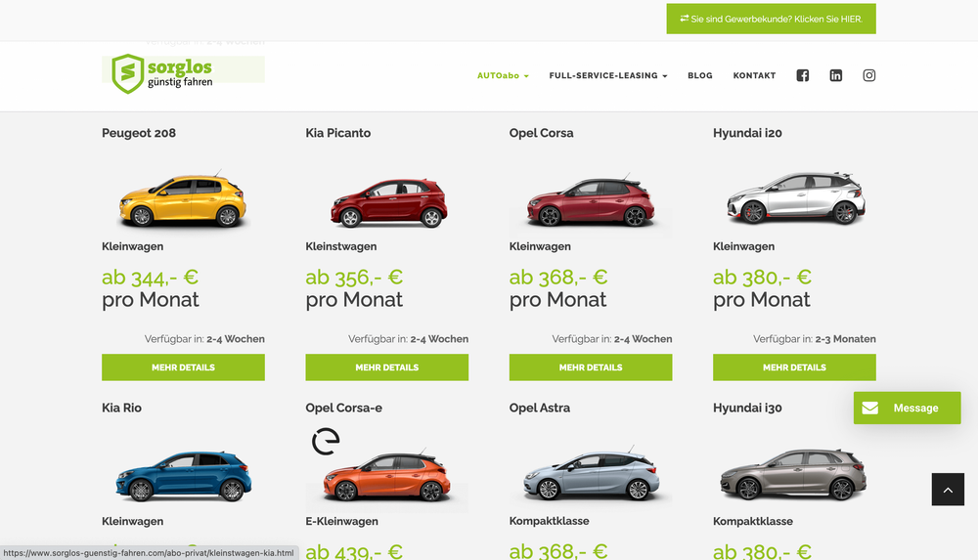978x560 pixels.
Task: Open the Blog menu item
Action: 700,75
